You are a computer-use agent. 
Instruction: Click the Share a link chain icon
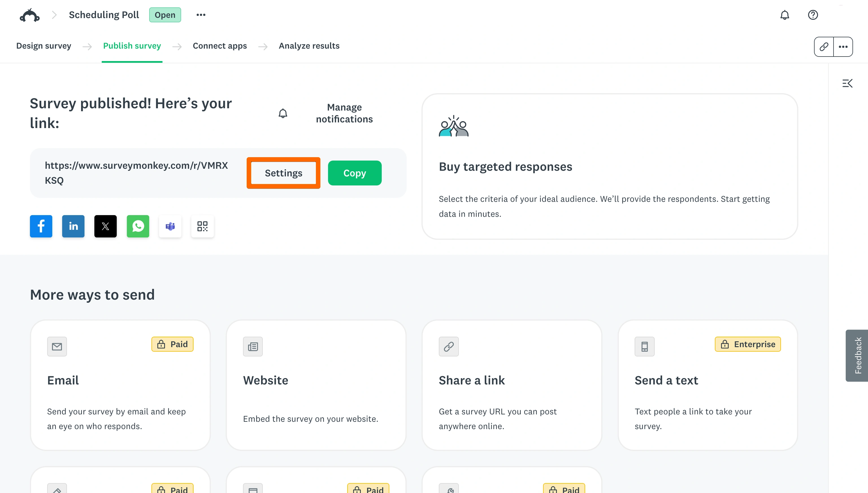tap(449, 346)
